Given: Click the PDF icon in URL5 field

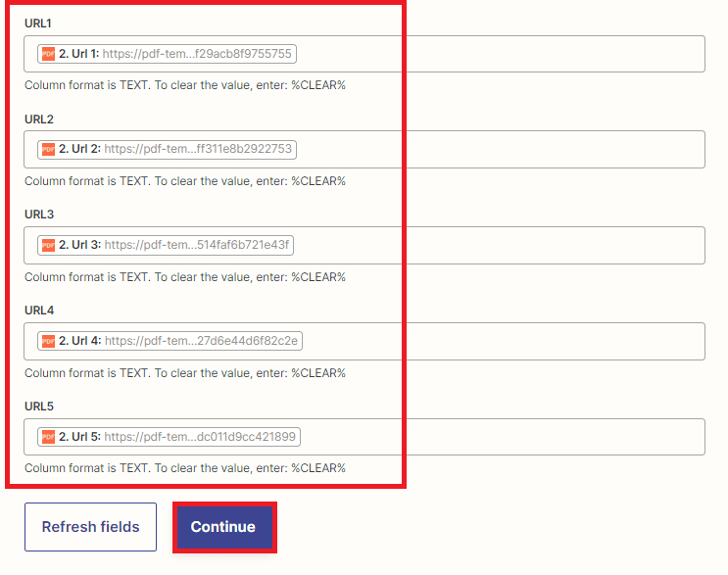Looking at the screenshot, I should tap(48, 437).
